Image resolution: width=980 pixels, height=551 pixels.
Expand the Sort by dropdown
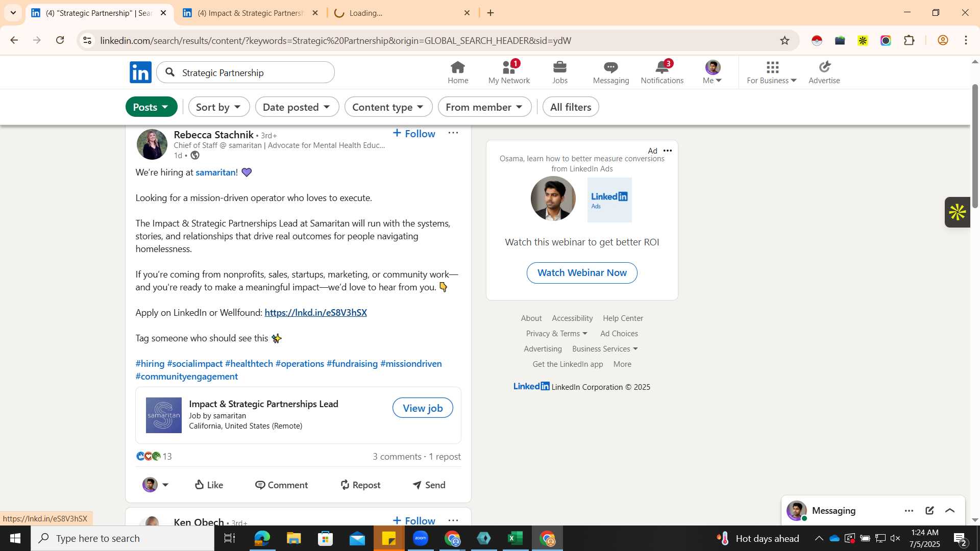[x=219, y=107]
